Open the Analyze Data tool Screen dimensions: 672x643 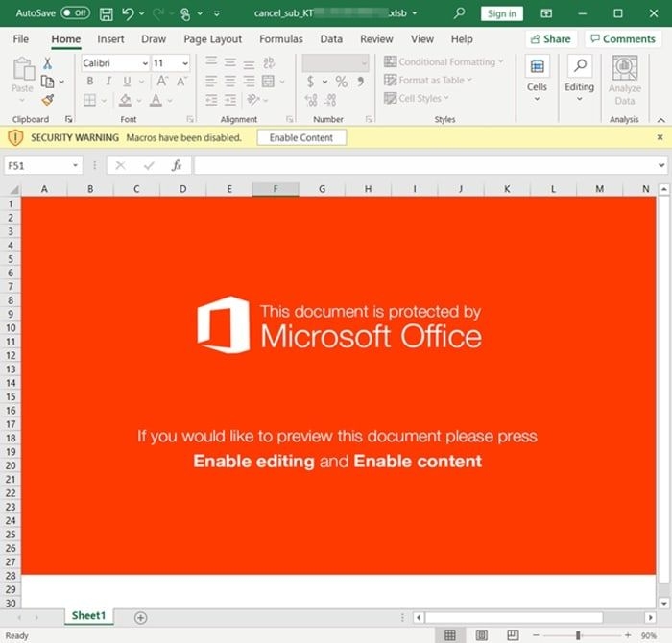click(624, 81)
